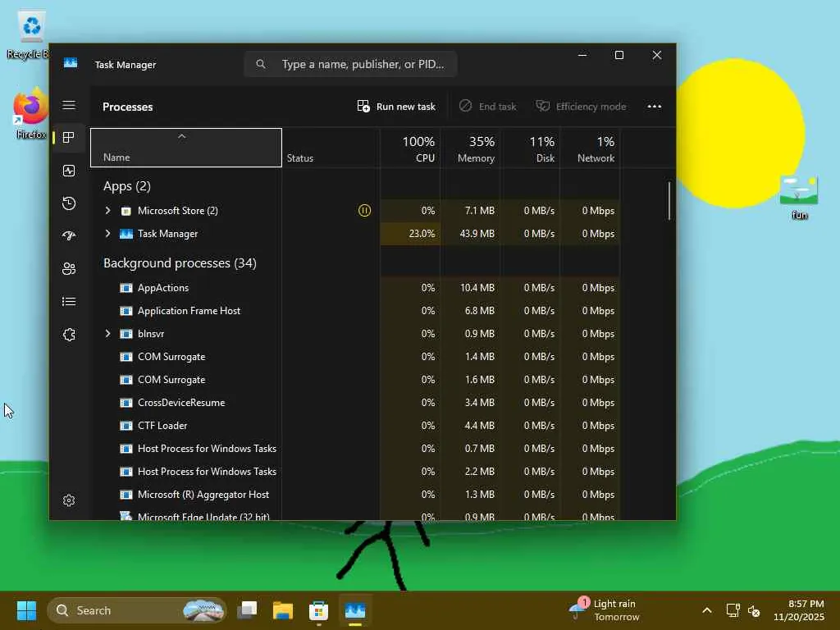
Task: Expand the Microsoft Store (2) process group
Action: coord(107,211)
